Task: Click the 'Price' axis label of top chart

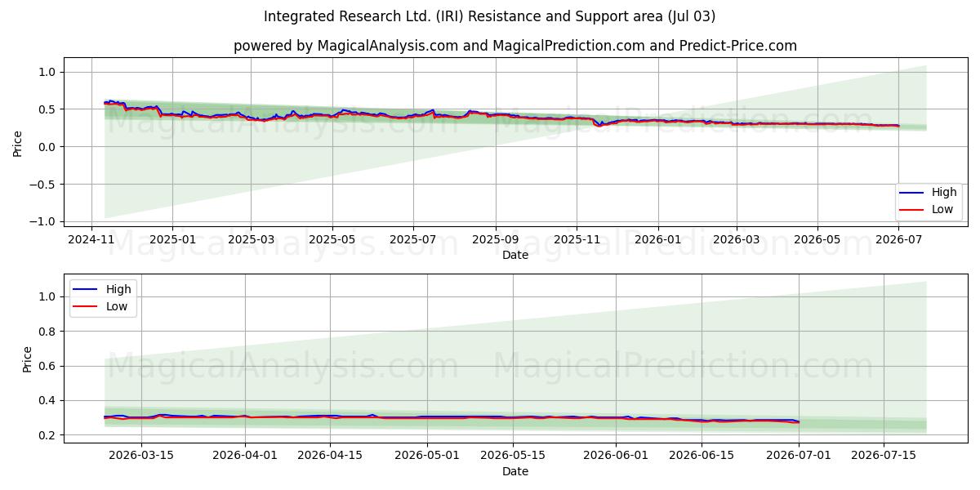Action: point(18,143)
